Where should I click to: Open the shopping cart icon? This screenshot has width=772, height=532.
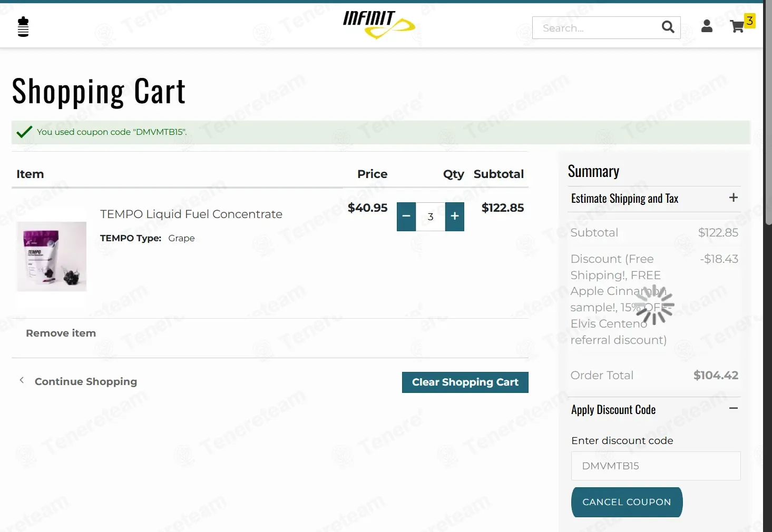pyautogui.click(x=737, y=26)
